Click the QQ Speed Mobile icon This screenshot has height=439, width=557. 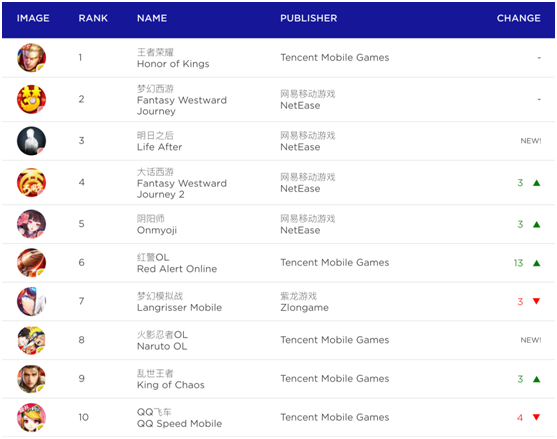tap(31, 417)
